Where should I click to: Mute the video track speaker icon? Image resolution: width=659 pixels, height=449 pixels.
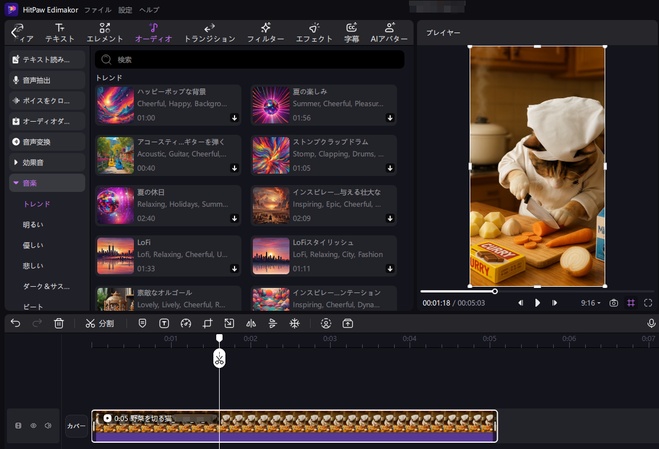coord(48,426)
